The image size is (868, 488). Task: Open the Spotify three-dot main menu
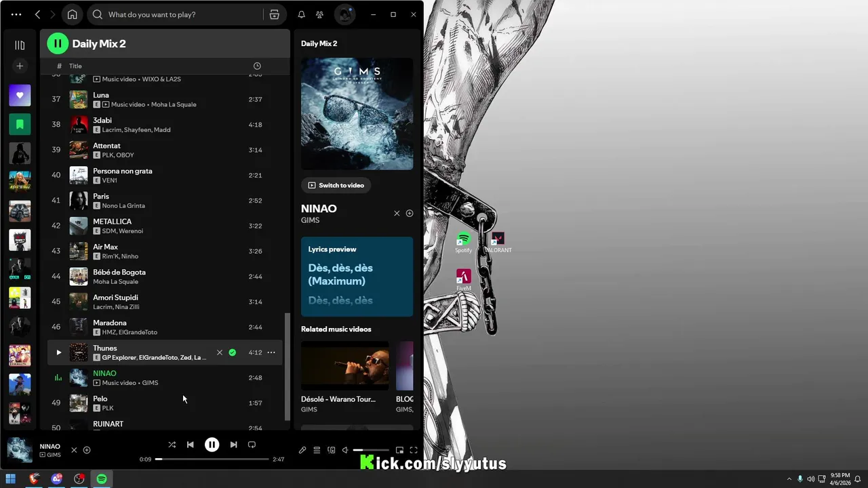click(16, 14)
